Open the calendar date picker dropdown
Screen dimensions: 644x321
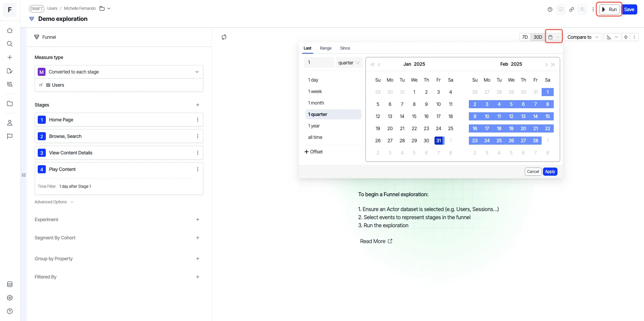pos(554,37)
